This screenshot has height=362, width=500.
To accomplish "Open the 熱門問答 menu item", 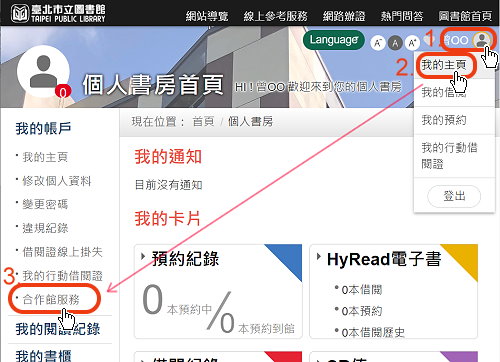I will click(x=402, y=16).
